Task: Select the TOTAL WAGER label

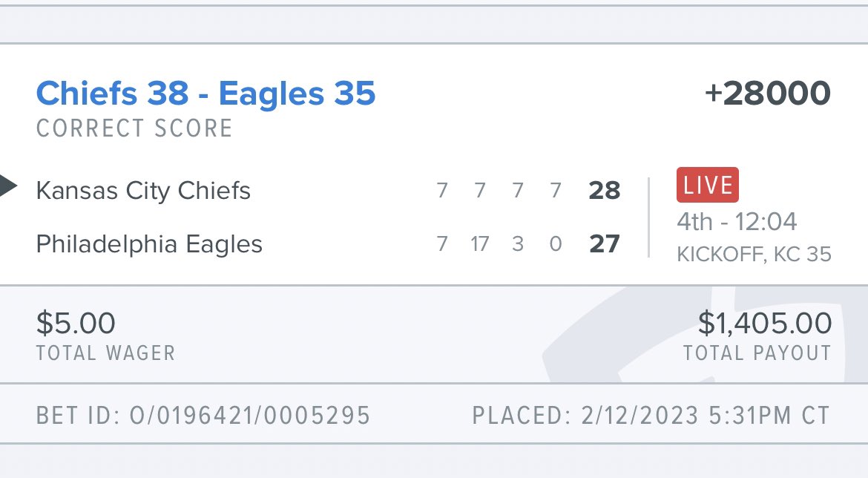Action: click(x=104, y=353)
